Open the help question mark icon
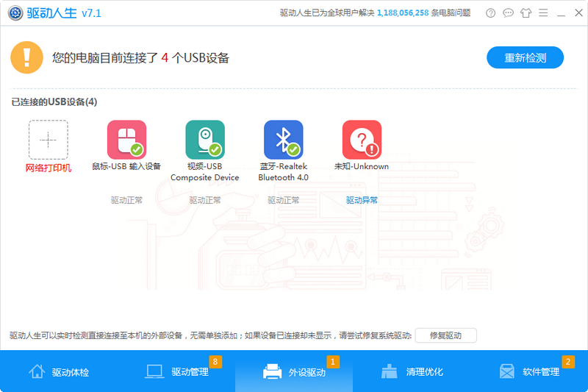This screenshot has width=588, height=392. pyautogui.click(x=490, y=13)
